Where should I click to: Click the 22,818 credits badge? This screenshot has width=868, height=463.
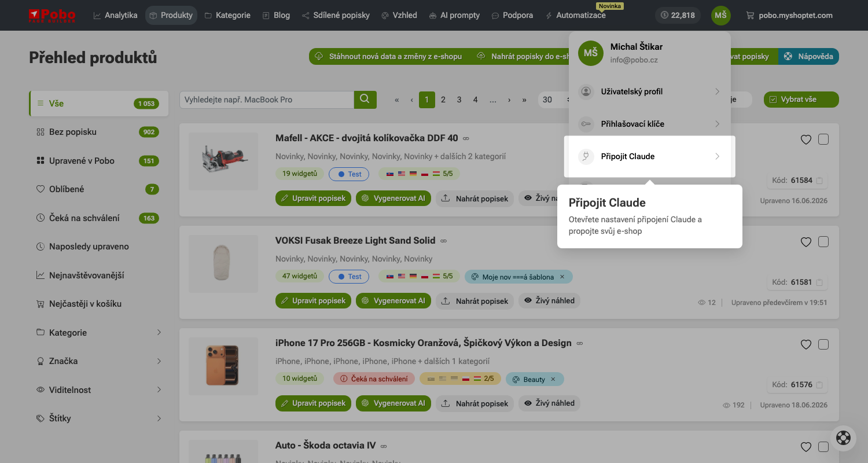click(678, 15)
